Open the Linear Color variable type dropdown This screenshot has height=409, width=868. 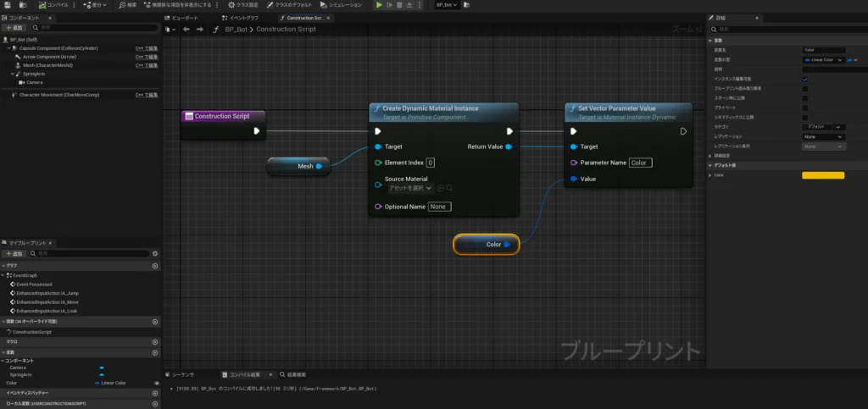click(x=823, y=60)
